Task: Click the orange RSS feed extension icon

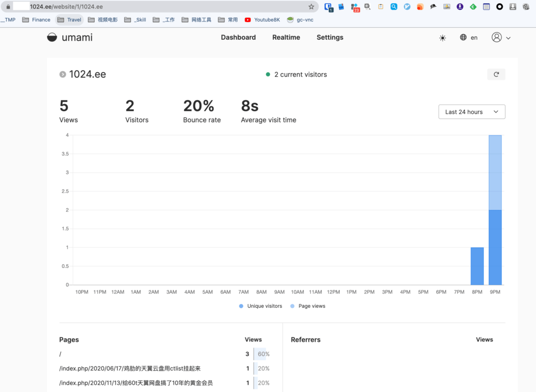Action: click(x=420, y=6)
